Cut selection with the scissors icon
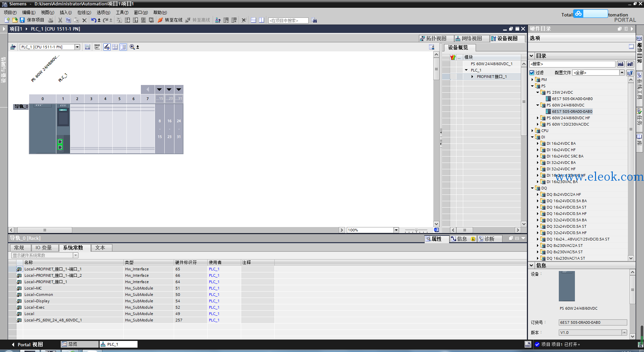Viewport: 644px width, 352px height. [x=60, y=20]
